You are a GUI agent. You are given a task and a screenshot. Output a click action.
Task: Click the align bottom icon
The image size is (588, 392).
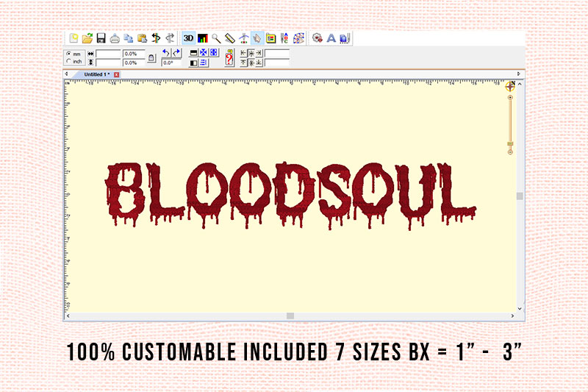[259, 63]
